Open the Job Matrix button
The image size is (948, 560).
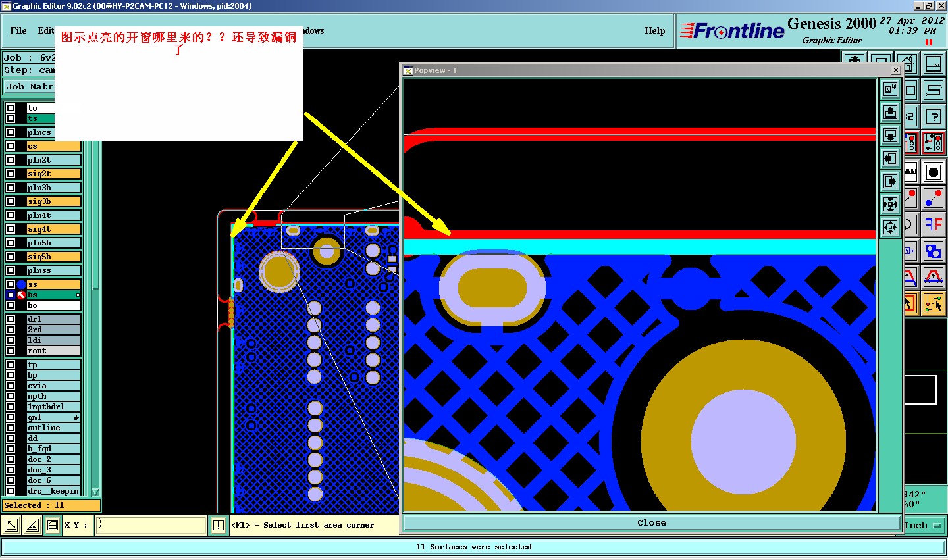point(29,86)
